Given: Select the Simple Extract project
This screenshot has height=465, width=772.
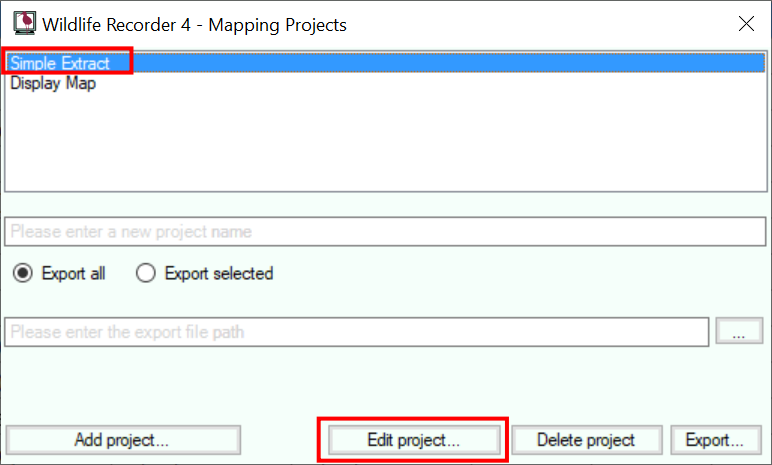Looking at the screenshot, I should (x=385, y=63).
